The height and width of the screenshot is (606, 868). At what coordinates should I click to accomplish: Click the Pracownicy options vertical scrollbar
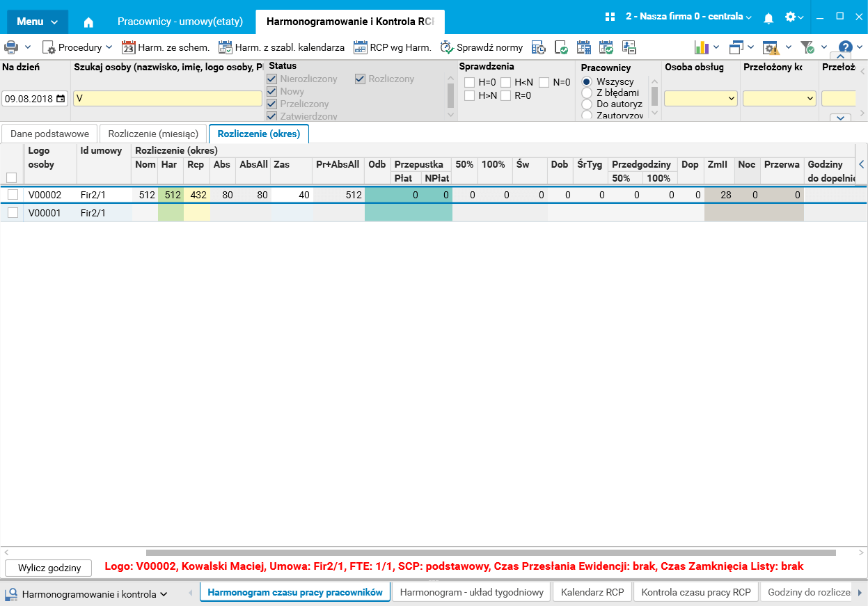click(x=654, y=95)
